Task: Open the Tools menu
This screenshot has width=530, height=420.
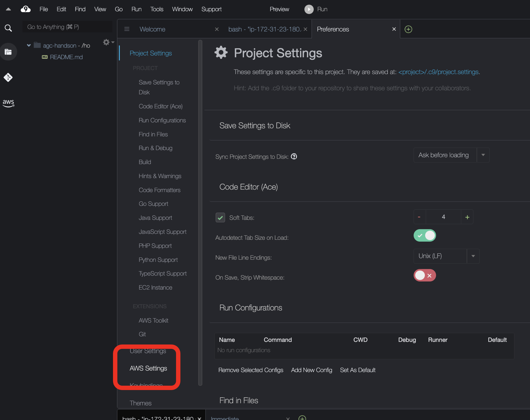Action: 157,9
